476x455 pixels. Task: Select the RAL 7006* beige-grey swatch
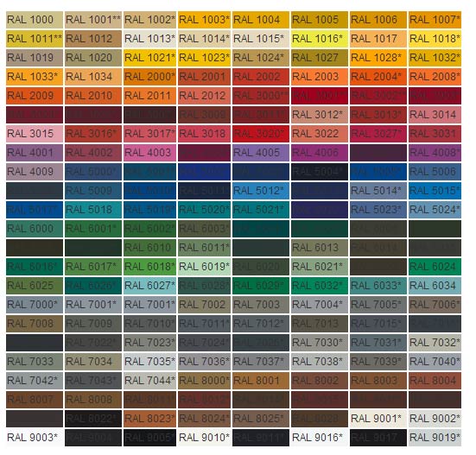coord(435,305)
